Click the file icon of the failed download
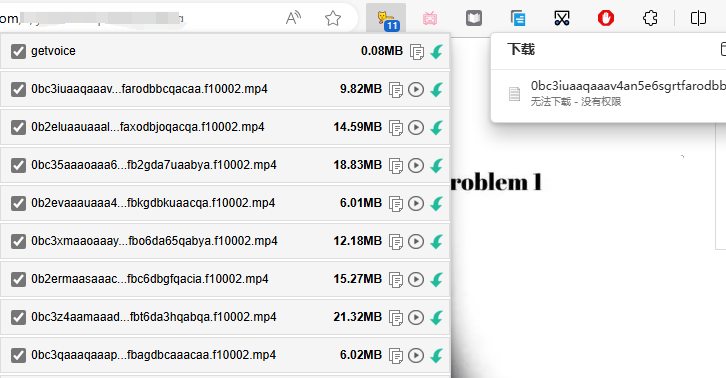This screenshot has width=726, height=378. [514, 94]
